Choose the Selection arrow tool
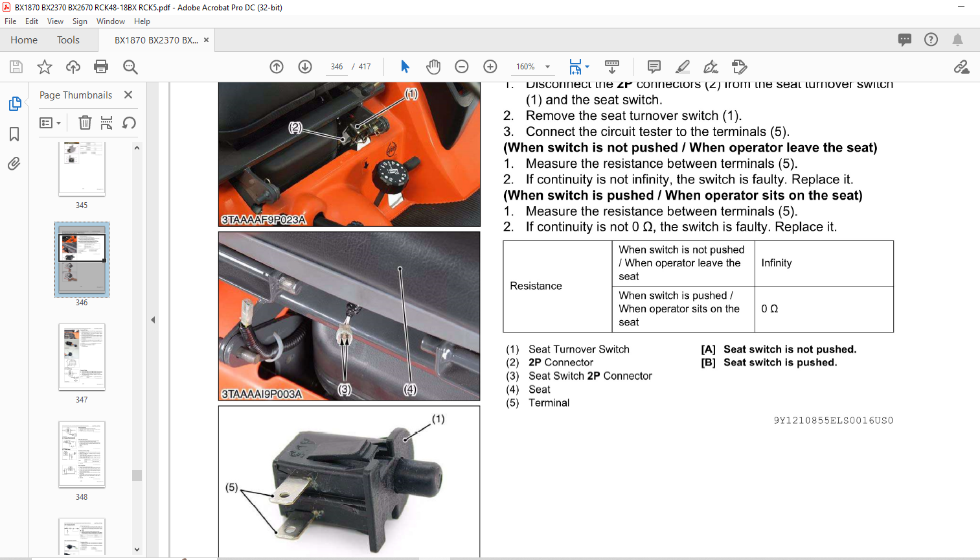Image resolution: width=980 pixels, height=560 pixels. point(405,67)
